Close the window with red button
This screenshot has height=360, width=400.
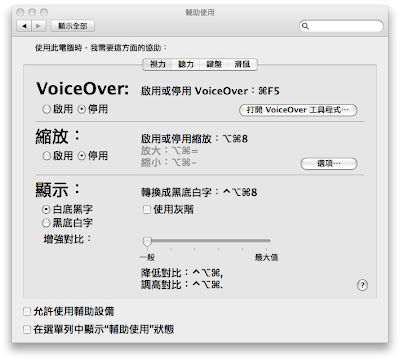click(20, 12)
